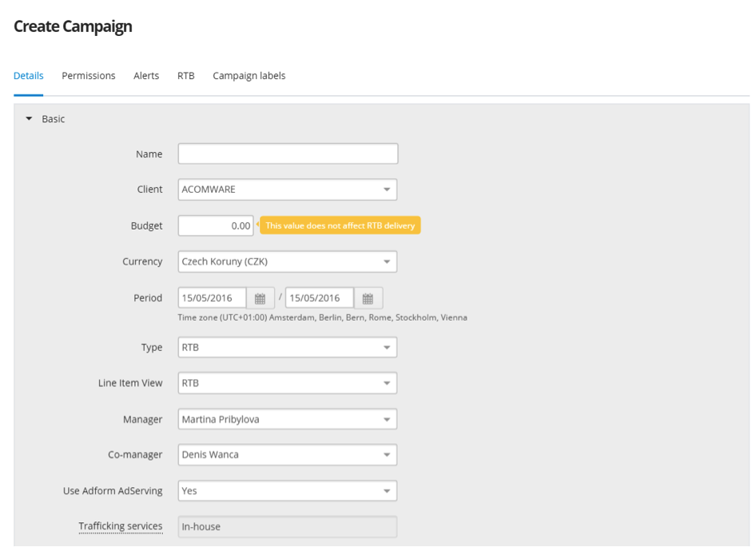Open the Client dropdown showing ACOMWARE
Screen dimensions: 756x547
[288, 190]
